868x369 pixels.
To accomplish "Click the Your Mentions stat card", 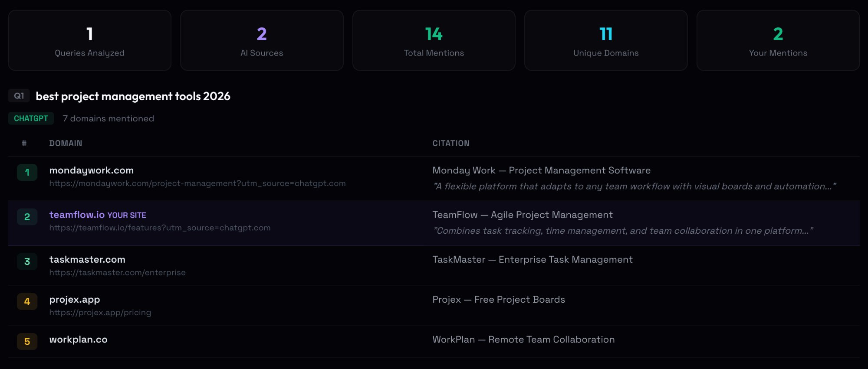I will click(778, 40).
